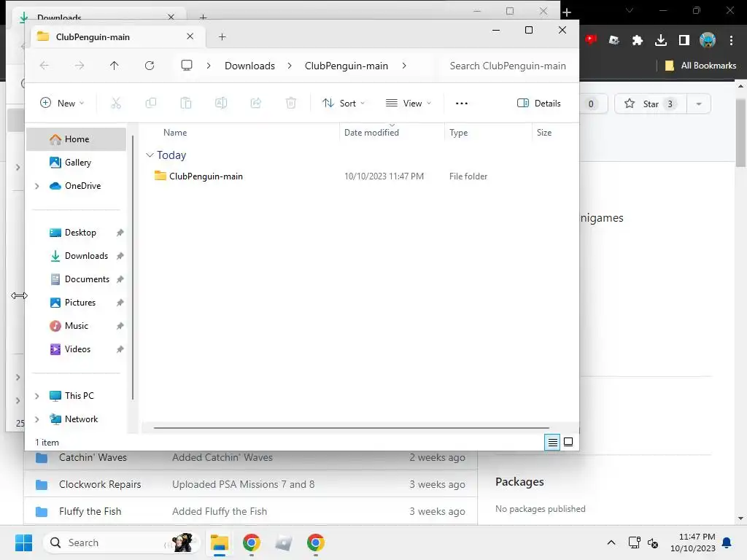
Task: Click the Delete trash icon
Action: (291, 103)
